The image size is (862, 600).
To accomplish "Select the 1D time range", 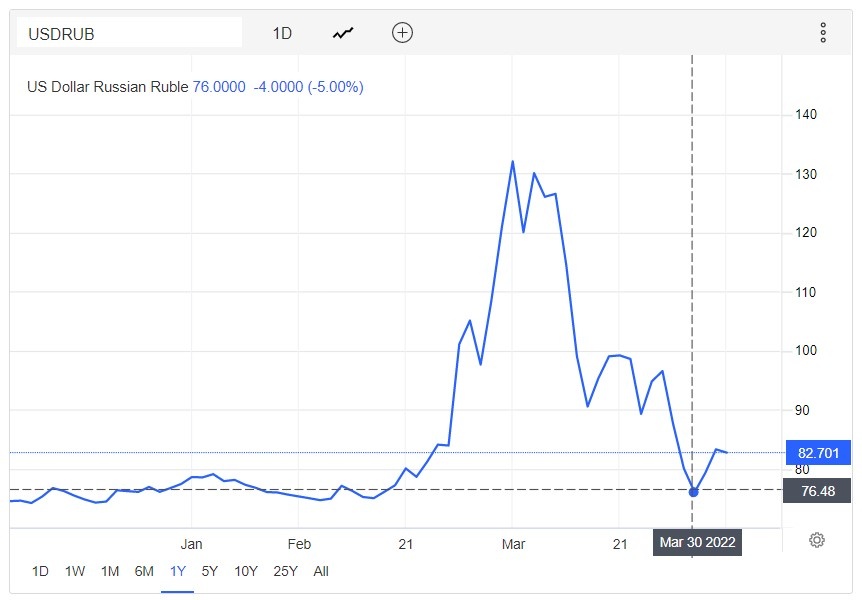I will tap(40, 571).
